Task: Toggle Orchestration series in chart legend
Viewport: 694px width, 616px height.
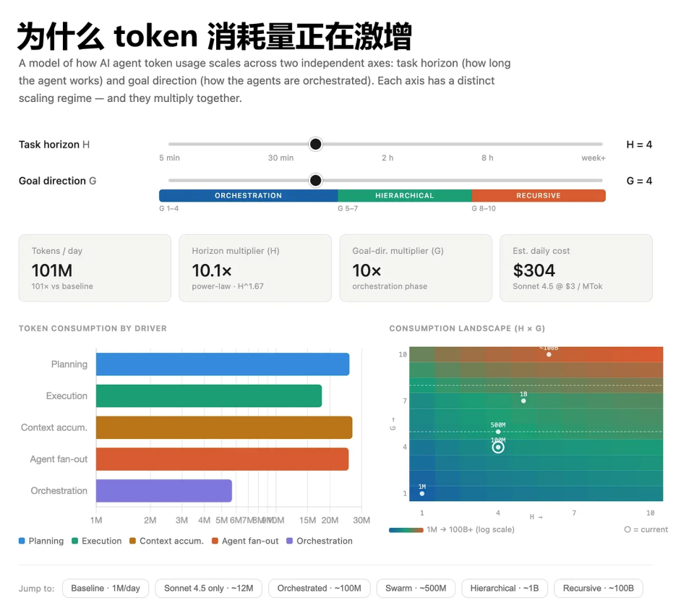Action: [x=320, y=541]
